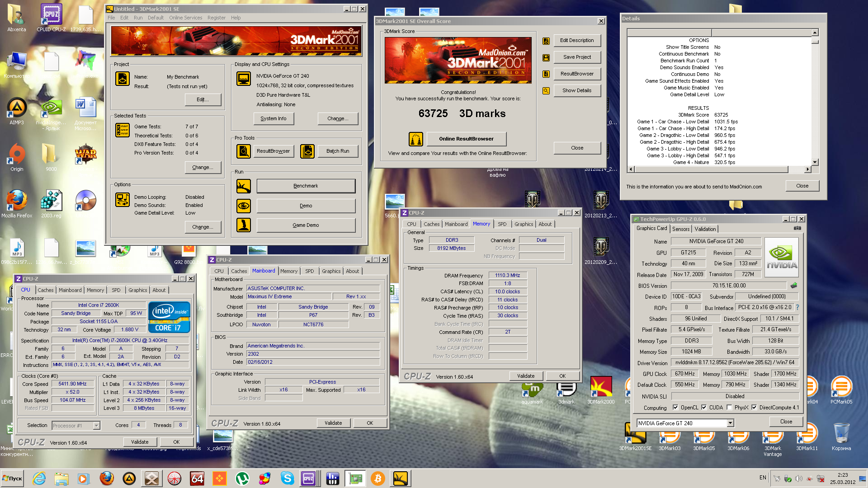The height and width of the screenshot is (488, 868).
Task: Open the Register menu in 3DMark2001
Action: [x=216, y=18]
